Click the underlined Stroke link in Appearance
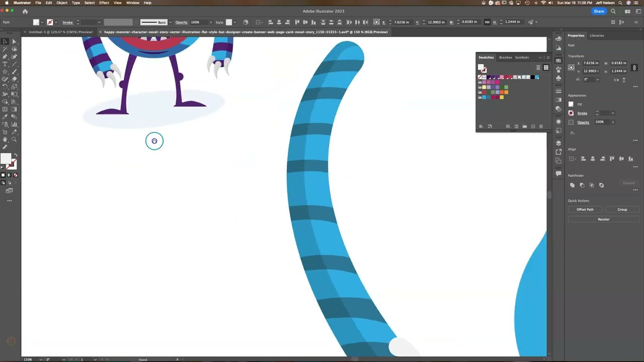 [x=582, y=113]
